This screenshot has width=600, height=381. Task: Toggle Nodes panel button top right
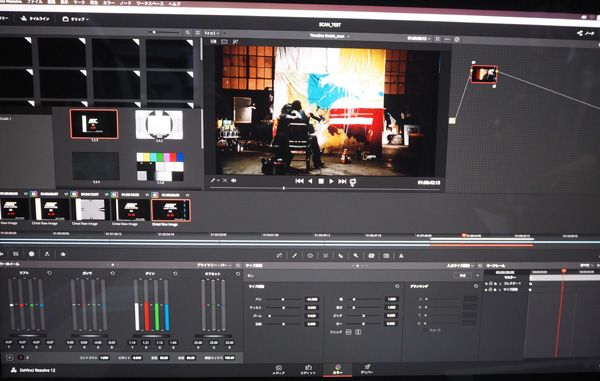click(x=585, y=34)
